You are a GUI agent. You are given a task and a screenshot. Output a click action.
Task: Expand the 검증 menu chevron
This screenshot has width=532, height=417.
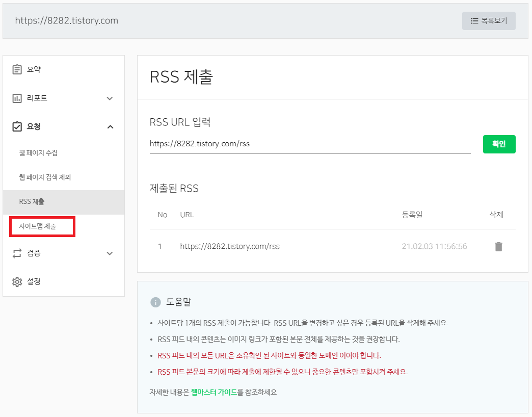(x=110, y=253)
